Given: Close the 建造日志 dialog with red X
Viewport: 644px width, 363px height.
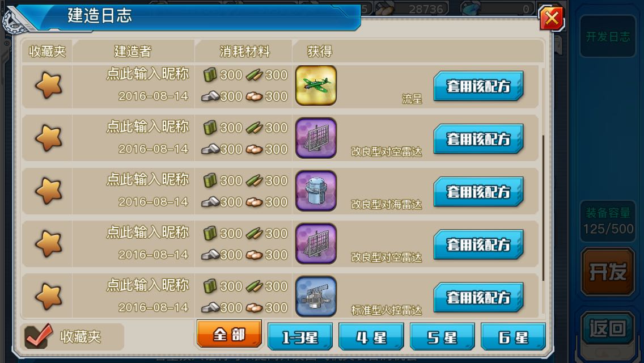Looking at the screenshot, I should click(551, 18).
